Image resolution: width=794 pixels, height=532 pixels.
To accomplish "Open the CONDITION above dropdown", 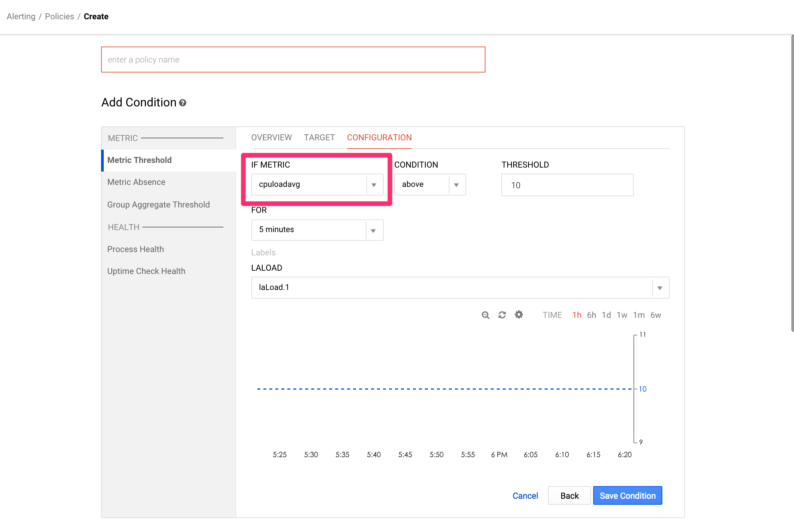I will (x=456, y=185).
